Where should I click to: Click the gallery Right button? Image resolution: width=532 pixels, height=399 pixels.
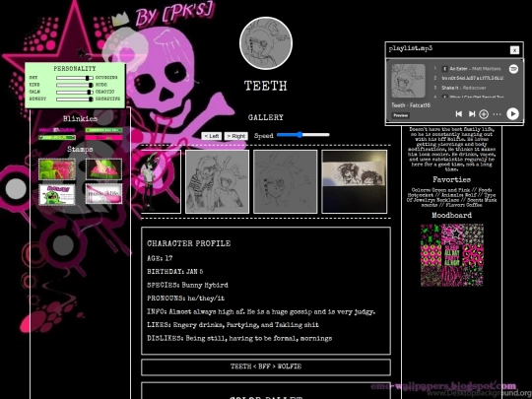[236, 136]
